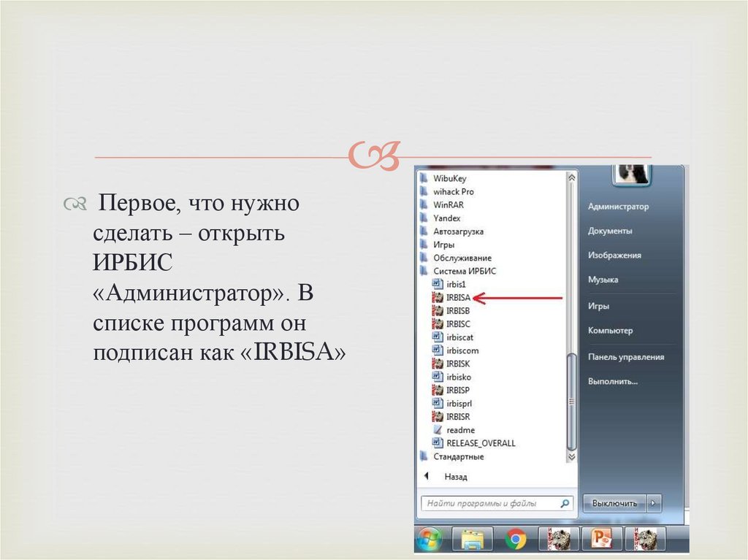Click the Выключить button
Viewport: 748px width, 560px height.
[x=614, y=503]
